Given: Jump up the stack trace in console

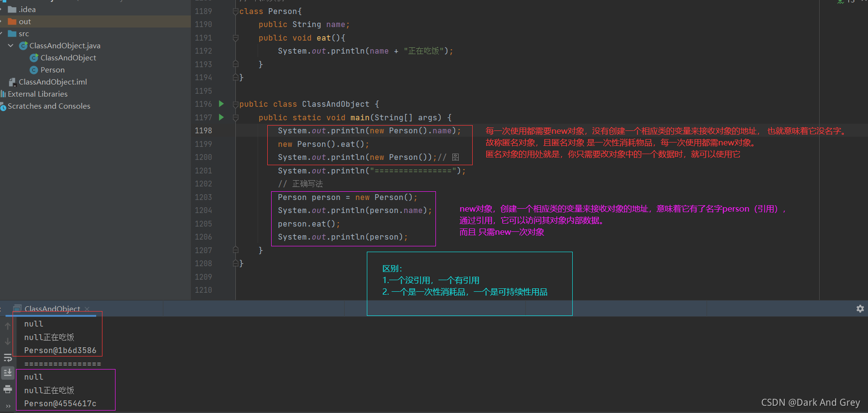Looking at the screenshot, I should click(x=8, y=326).
